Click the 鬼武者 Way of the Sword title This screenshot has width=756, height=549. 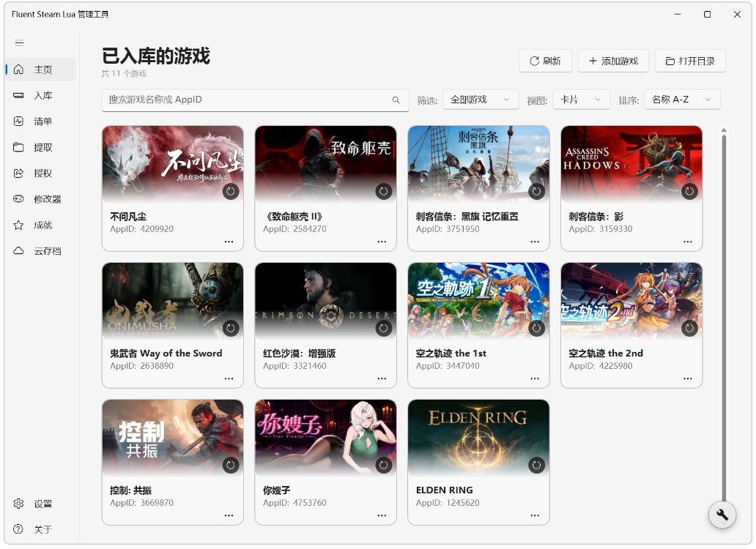click(x=166, y=354)
